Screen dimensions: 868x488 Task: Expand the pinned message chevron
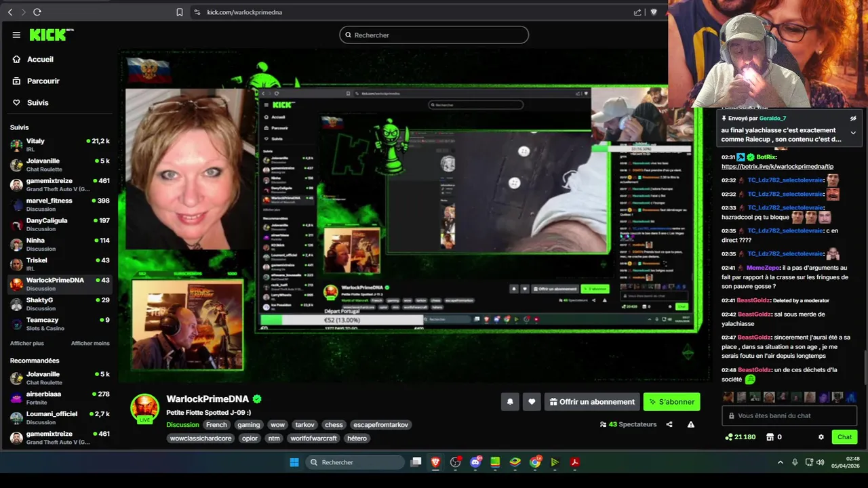pos(853,133)
